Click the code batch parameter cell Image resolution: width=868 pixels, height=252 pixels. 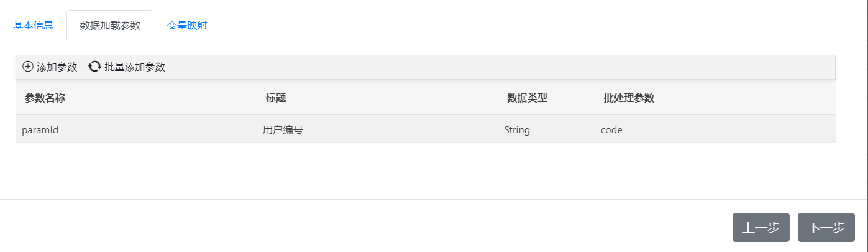[611, 130]
